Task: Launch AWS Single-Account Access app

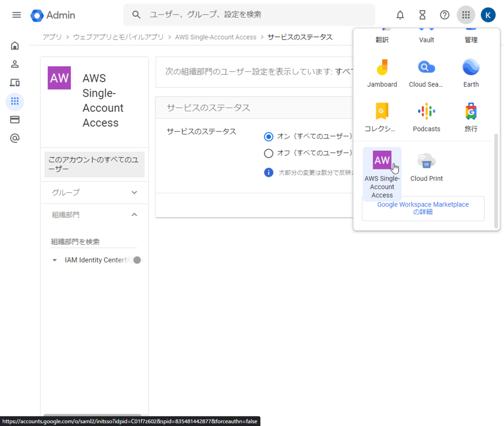Action: coord(382,174)
